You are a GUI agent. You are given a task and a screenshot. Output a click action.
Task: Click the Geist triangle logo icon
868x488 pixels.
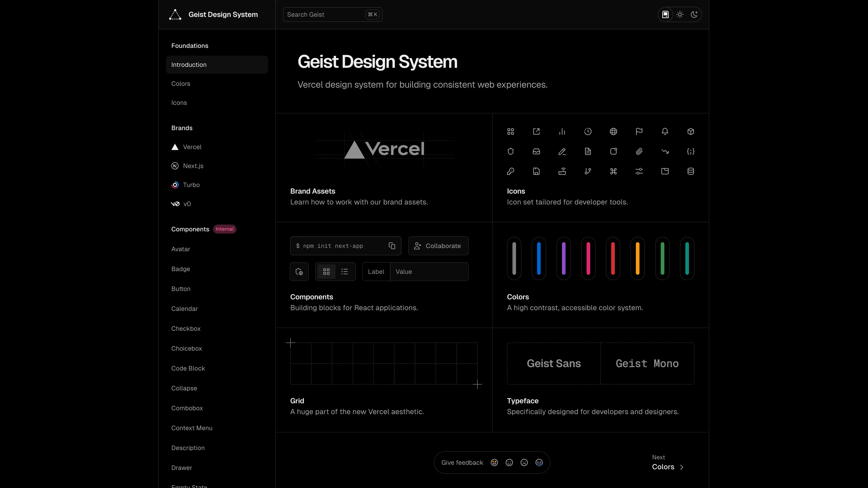tap(175, 14)
